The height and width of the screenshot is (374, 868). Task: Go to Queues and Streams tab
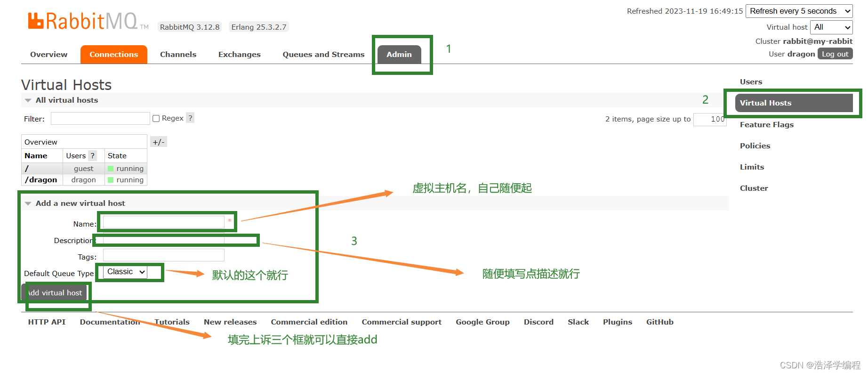pyautogui.click(x=323, y=55)
